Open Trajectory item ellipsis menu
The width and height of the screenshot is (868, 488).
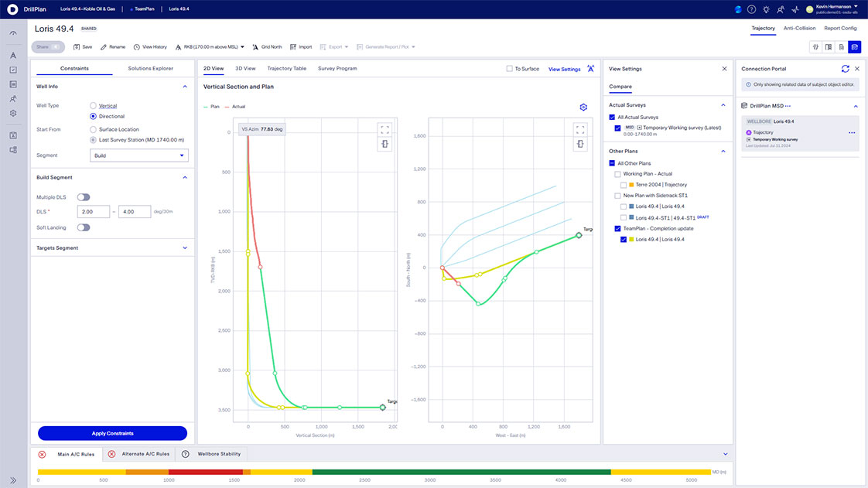(x=852, y=133)
